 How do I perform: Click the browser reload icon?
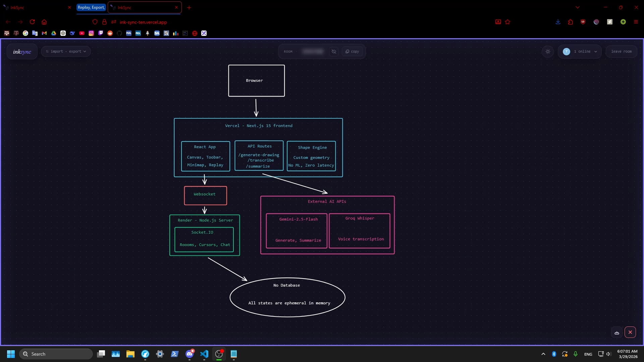(32, 22)
